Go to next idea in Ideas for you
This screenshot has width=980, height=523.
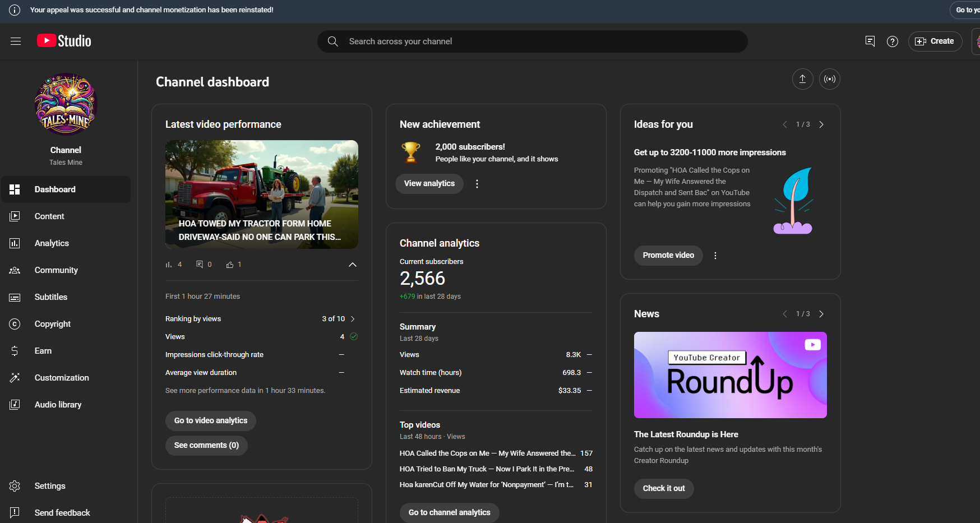[x=821, y=124]
